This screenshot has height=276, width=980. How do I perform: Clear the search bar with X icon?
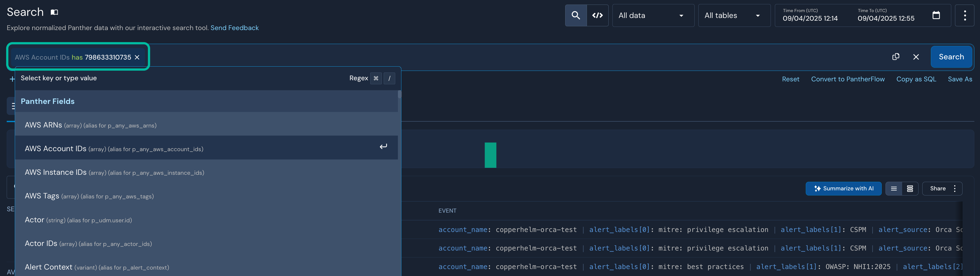(x=916, y=57)
